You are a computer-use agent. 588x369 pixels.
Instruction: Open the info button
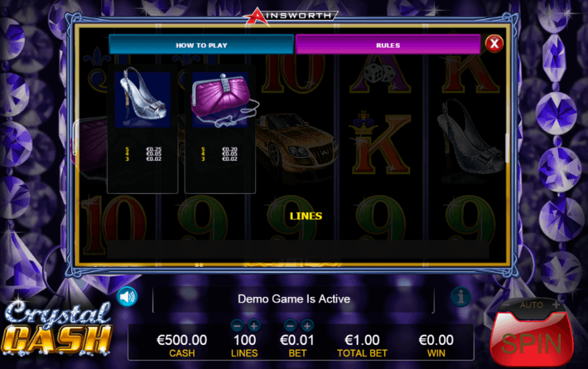pos(461,297)
